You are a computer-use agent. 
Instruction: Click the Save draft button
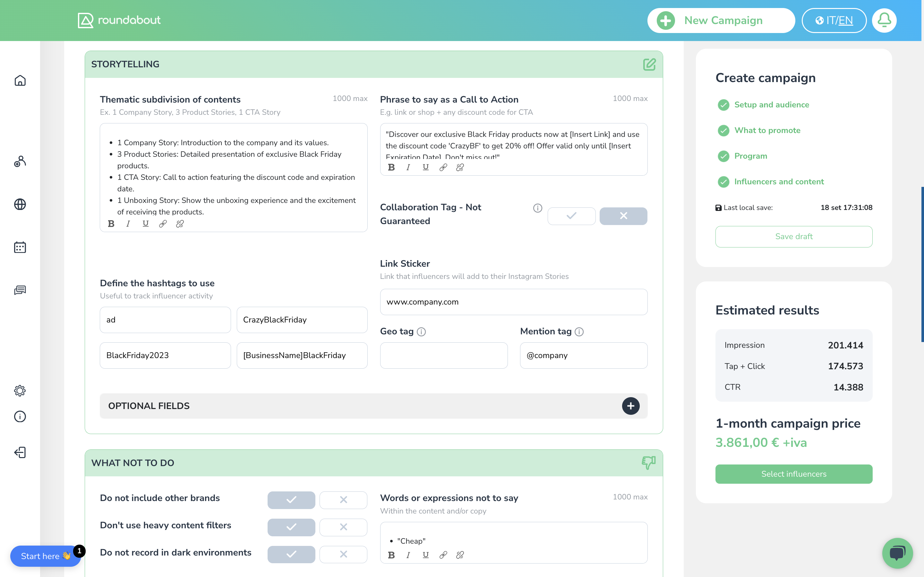(x=793, y=237)
